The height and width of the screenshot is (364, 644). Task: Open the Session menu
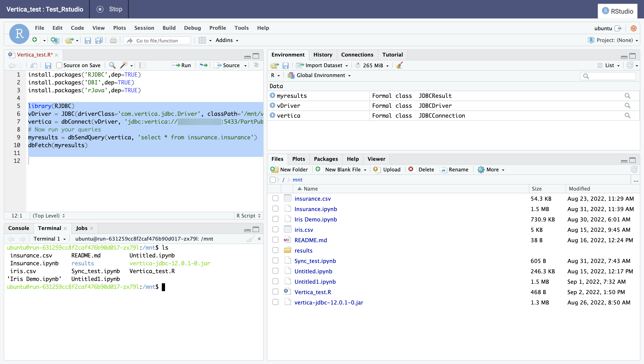144,28
